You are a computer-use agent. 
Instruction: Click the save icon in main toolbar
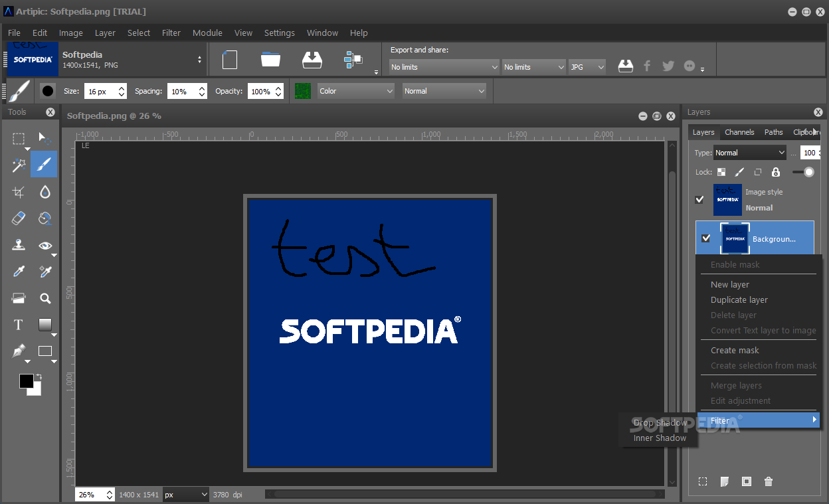click(x=312, y=60)
